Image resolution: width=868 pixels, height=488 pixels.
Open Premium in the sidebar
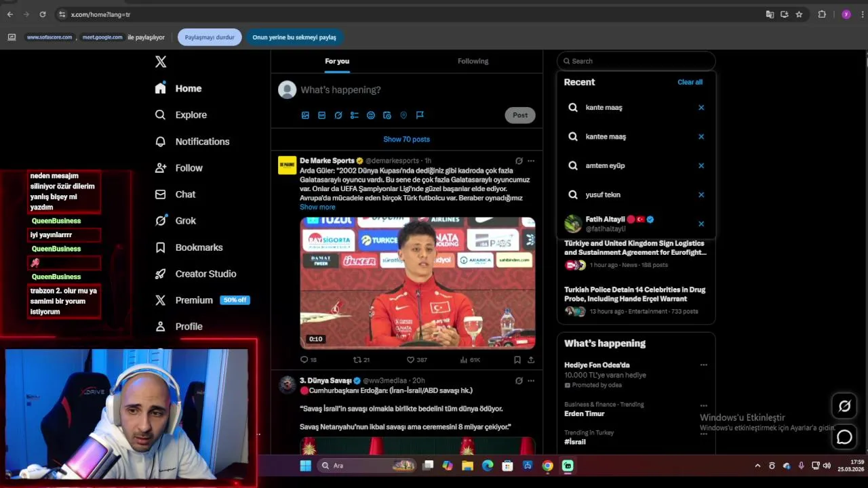click(202, 300)
